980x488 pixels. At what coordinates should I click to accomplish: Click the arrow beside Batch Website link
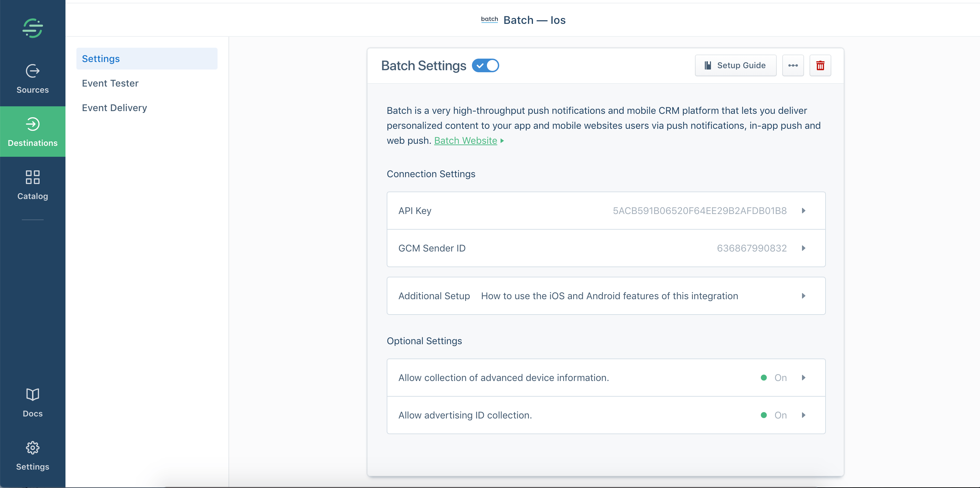(x=502, y=141)
